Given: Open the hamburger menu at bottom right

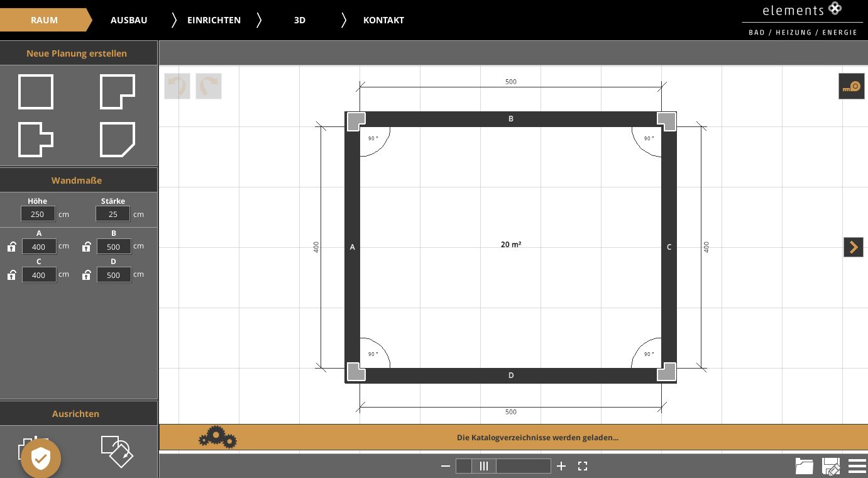Looking at the screenshot, I should pyautogui.click(x=857, y=466).
